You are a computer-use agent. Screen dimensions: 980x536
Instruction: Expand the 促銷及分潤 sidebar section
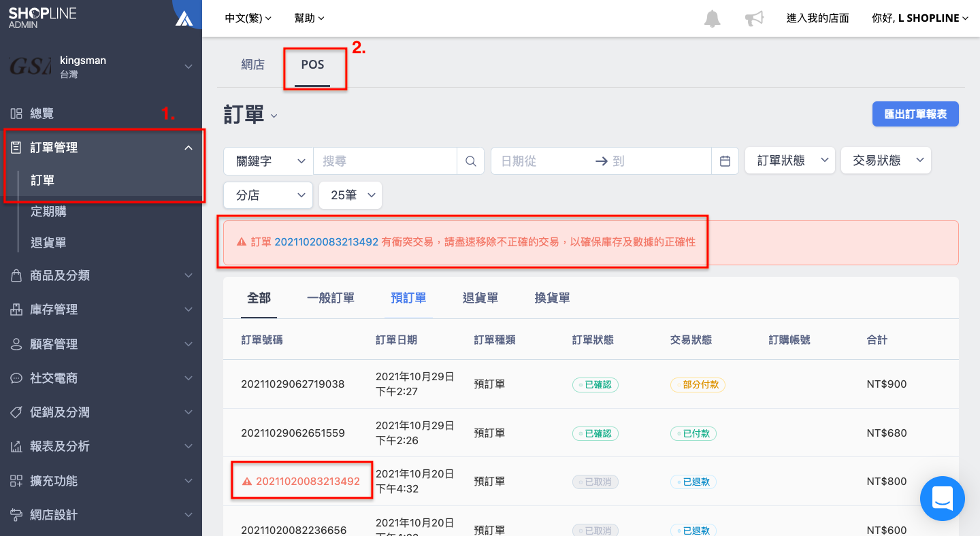(x=101, y=412)
